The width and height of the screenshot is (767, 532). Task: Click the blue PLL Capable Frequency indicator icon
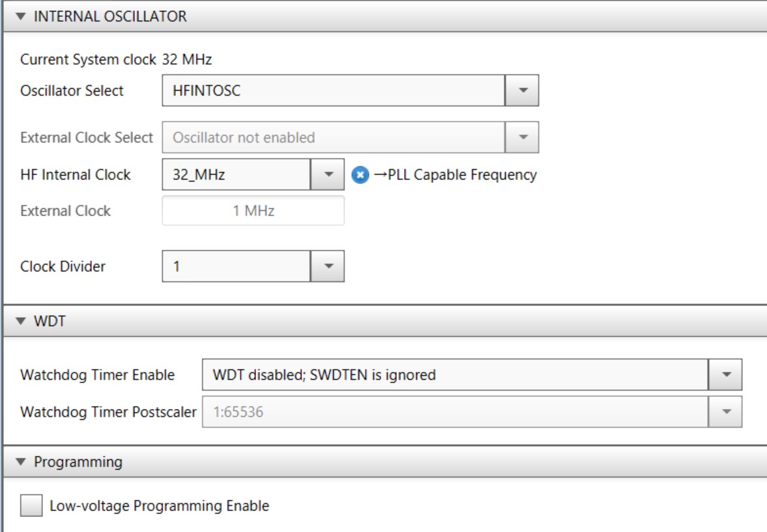pyautogui.click(x=360, y=175)
